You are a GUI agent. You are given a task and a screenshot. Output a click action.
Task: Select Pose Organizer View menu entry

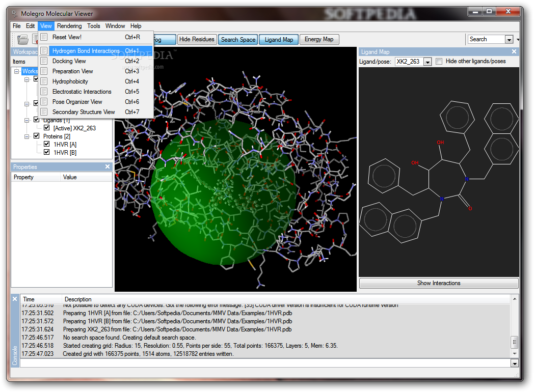click(x=96, y=102)
